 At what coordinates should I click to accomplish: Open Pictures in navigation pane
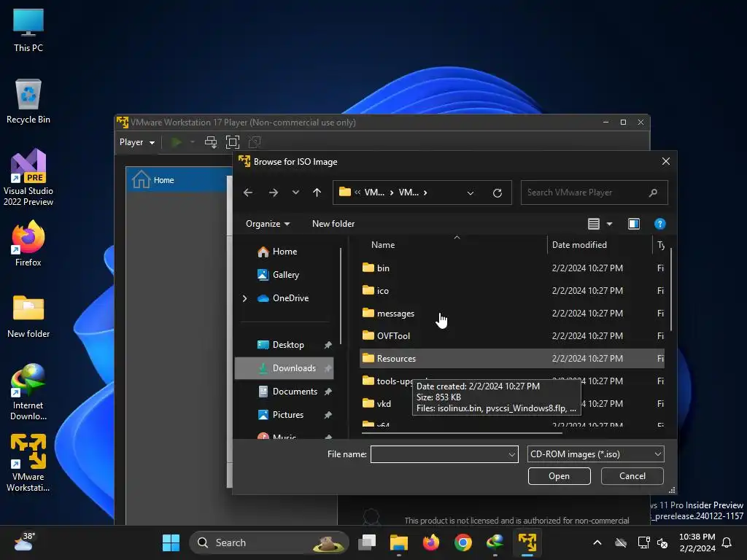(x=287, y=415)
